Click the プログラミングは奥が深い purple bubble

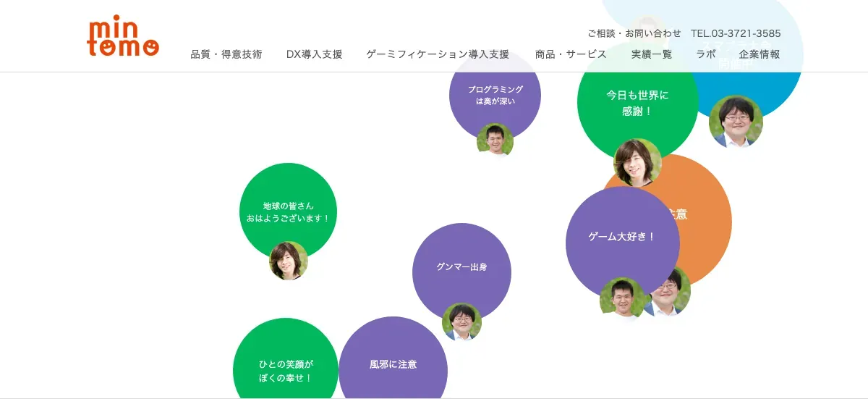tap(495, 95)
